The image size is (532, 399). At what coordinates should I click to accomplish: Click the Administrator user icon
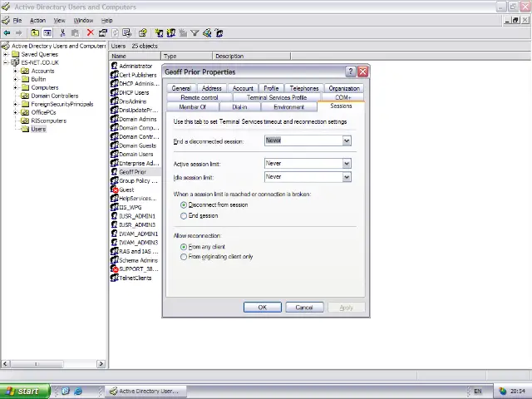tap(115, 66)
